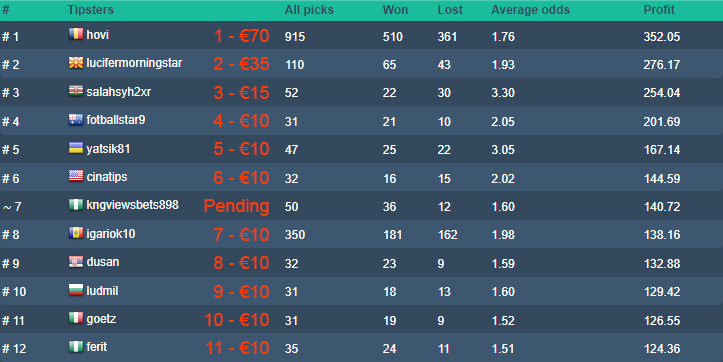Screen dimensions: 723x362
Task: Click the flag beside lucifermorningstar
Action: point(76,63)
